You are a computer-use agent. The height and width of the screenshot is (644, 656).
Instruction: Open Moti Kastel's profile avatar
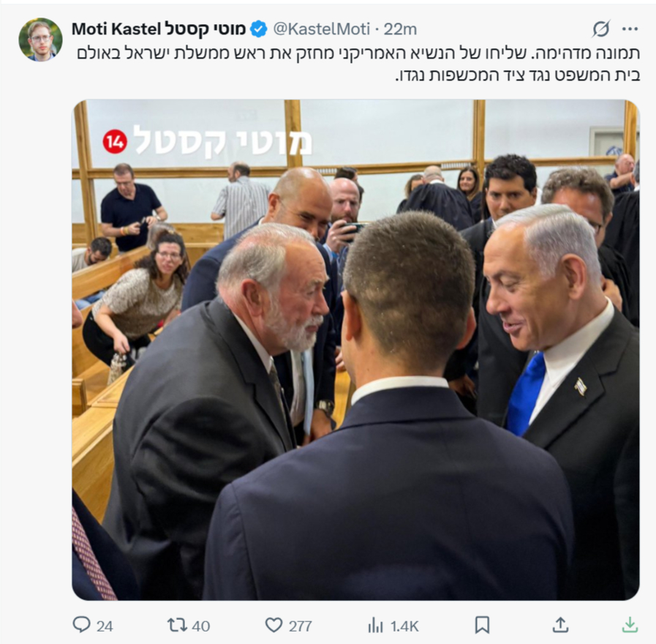pyautogui.click(x=40, y=40)
